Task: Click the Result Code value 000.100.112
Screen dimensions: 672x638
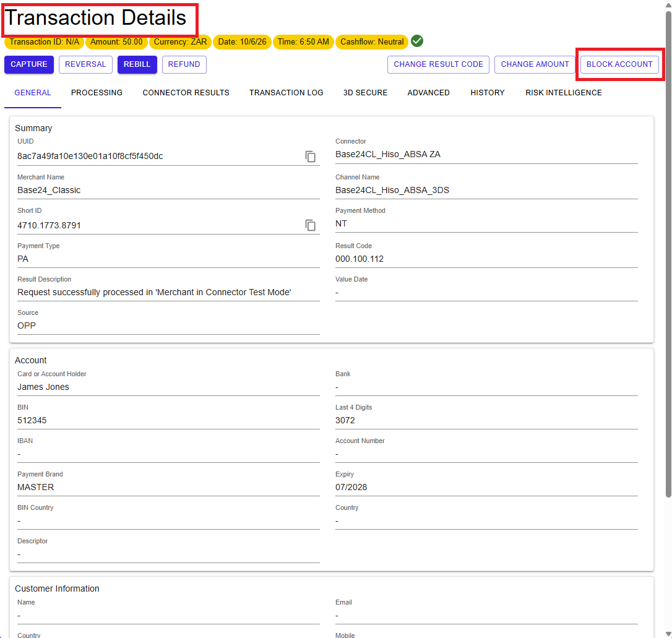Action: tap(360, 259)
